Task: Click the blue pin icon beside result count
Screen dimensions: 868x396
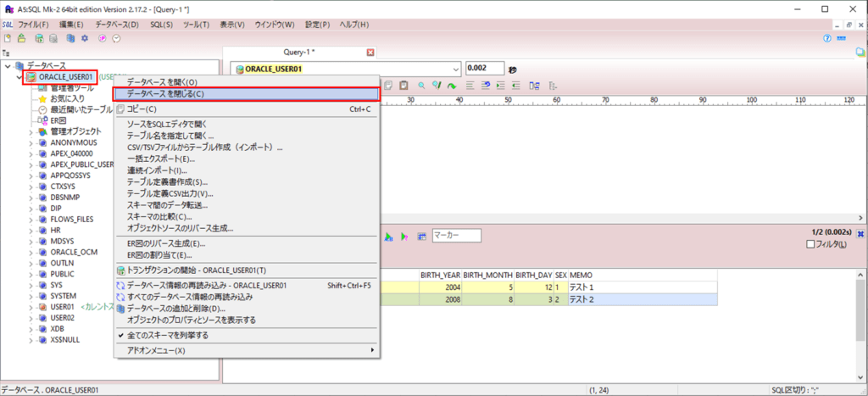Action: [x=860, y=233]
